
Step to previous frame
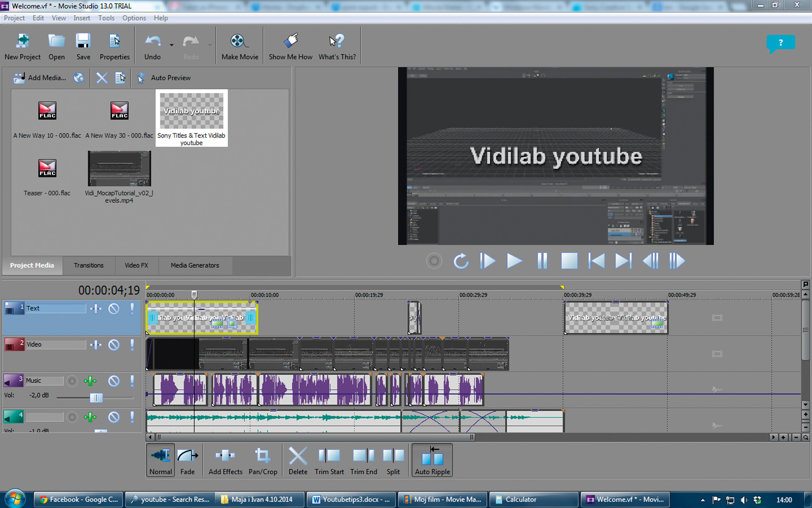pos(650,261)
